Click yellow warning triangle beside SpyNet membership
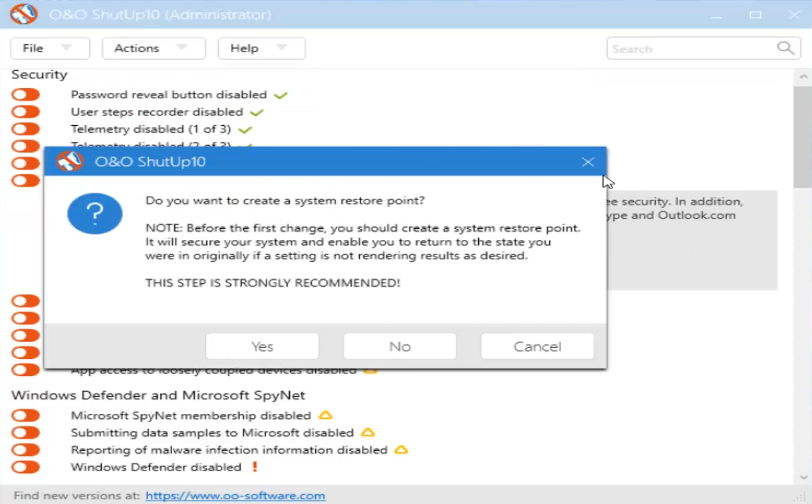812x504 pixels. click(x=325, y=415)
